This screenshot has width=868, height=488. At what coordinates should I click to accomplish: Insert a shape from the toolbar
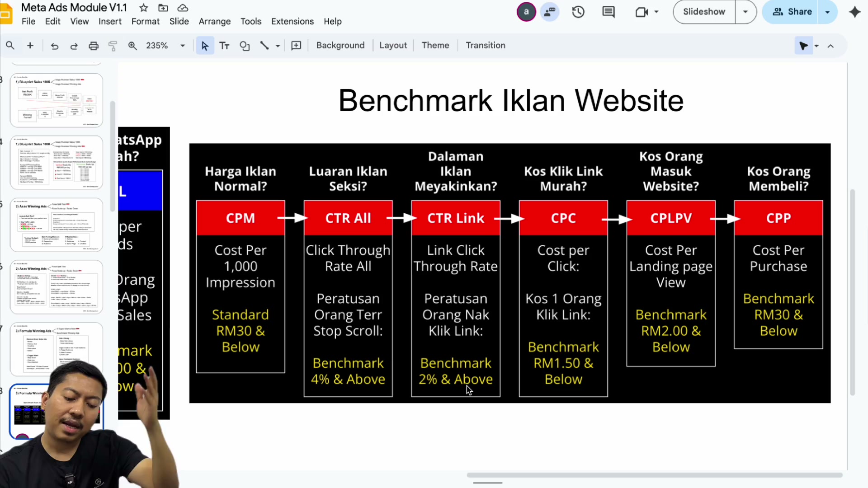245,46
